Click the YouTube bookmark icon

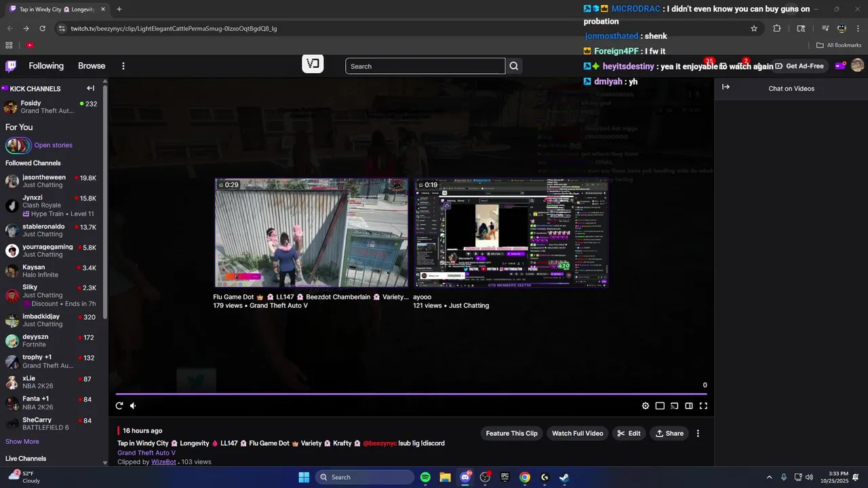pyautogui.click(x=30, y=45)
